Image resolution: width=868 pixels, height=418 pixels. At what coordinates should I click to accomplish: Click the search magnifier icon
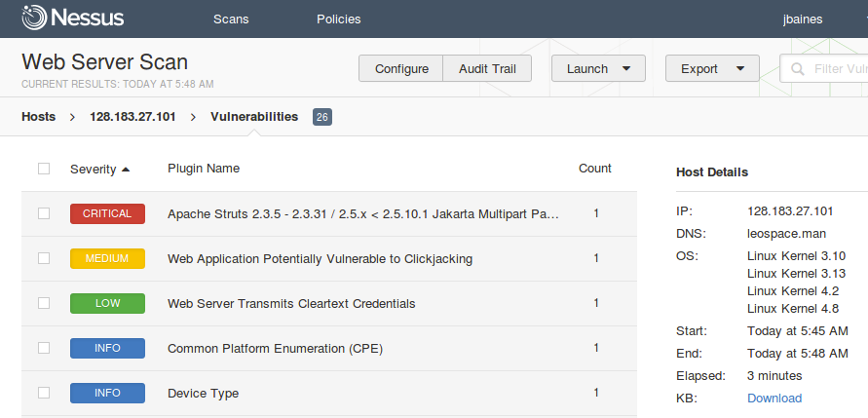(x=798, y=69)
